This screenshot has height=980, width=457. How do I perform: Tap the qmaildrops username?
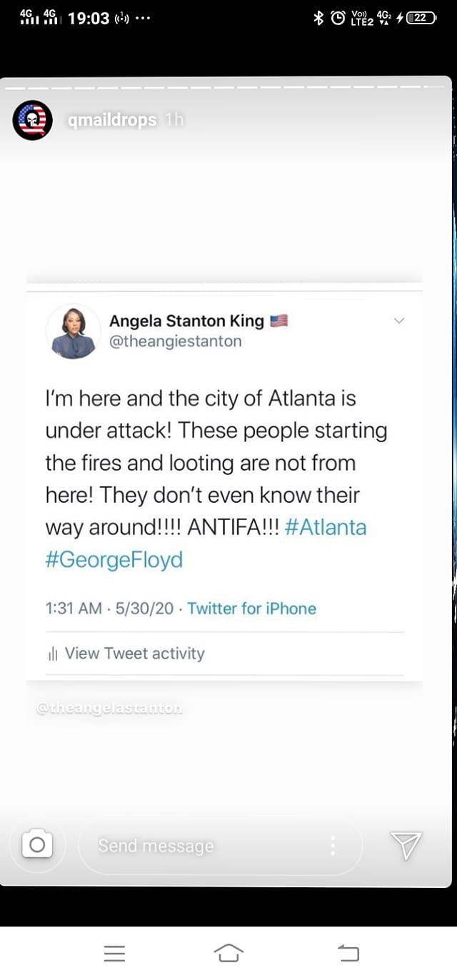pyautogui.click(x=111, y=121)
